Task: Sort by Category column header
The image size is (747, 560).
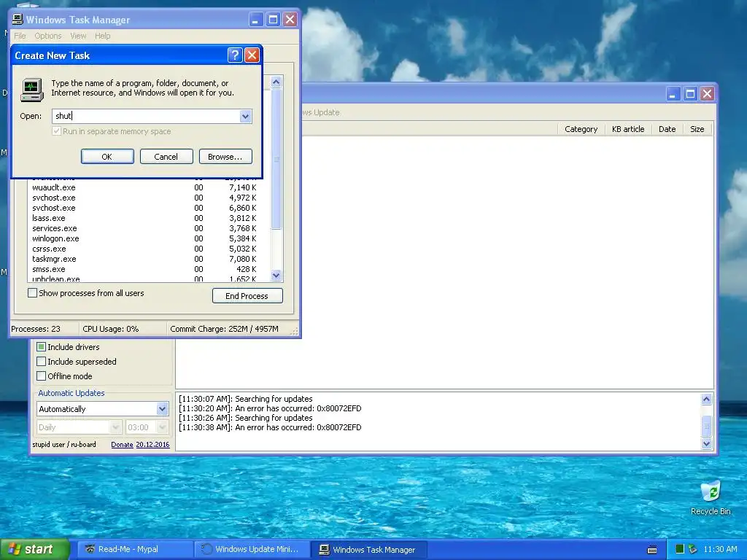Action: point(581,129)
